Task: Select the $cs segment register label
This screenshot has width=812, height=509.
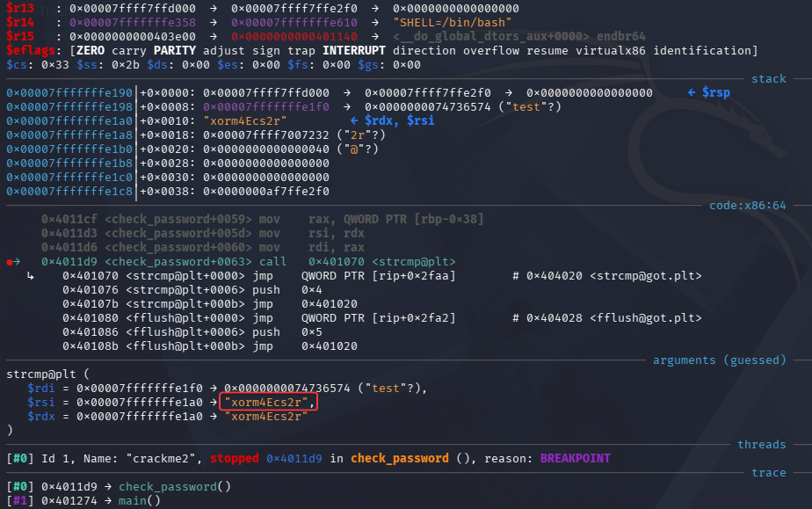Action: [x=17, y=65]
